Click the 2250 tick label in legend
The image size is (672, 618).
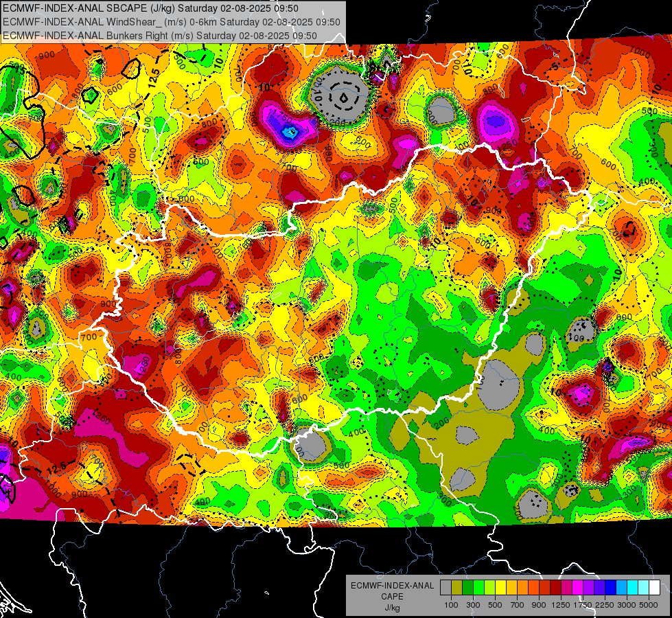tap(605, 605)
